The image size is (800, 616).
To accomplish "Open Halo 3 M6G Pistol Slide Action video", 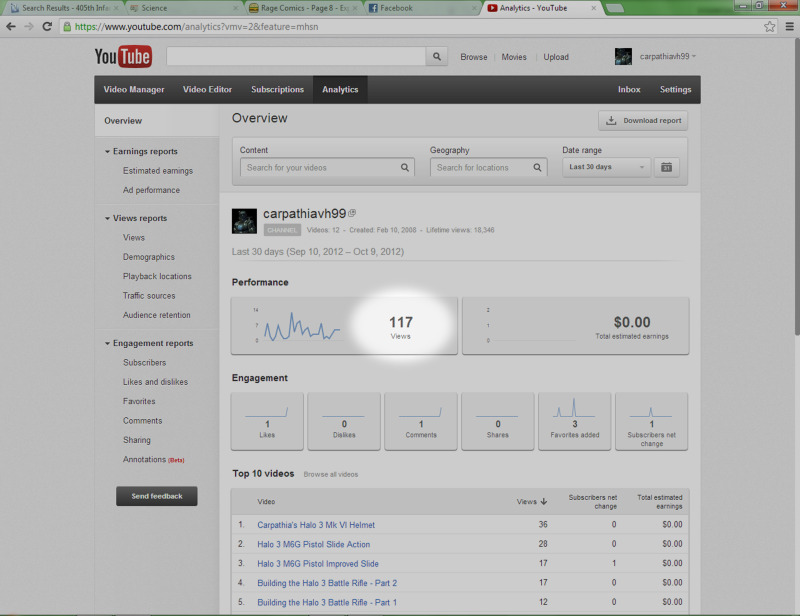I will [313, 544].
